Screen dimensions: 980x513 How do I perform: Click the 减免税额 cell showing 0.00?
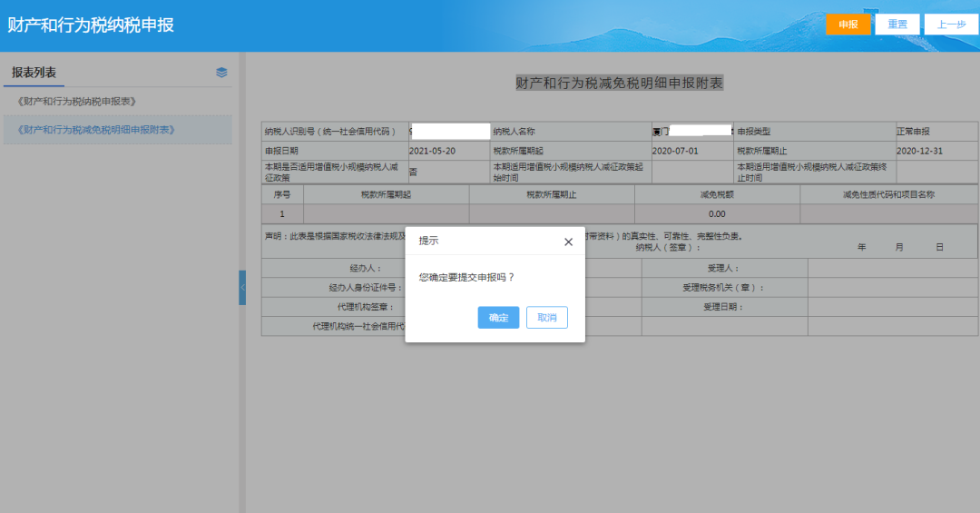717,214
